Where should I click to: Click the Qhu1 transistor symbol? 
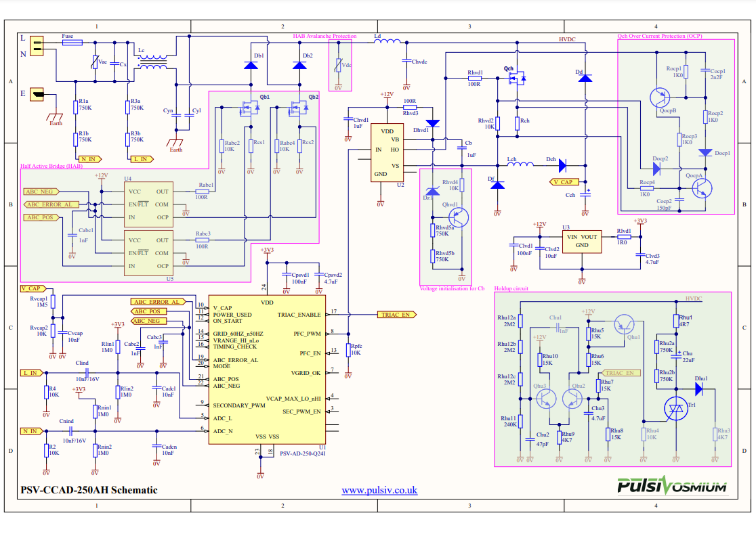click(x=624, y=325)
